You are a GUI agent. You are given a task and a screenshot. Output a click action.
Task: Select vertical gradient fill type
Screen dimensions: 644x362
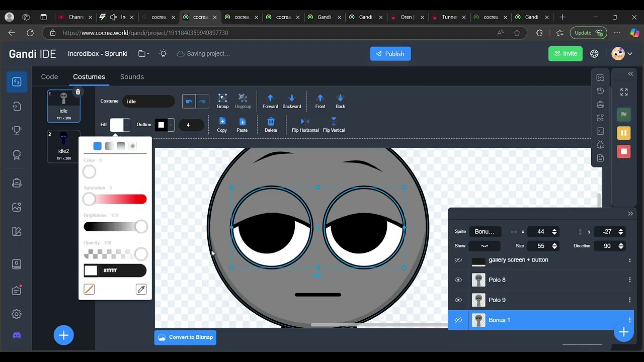click(x=121, y=146)
